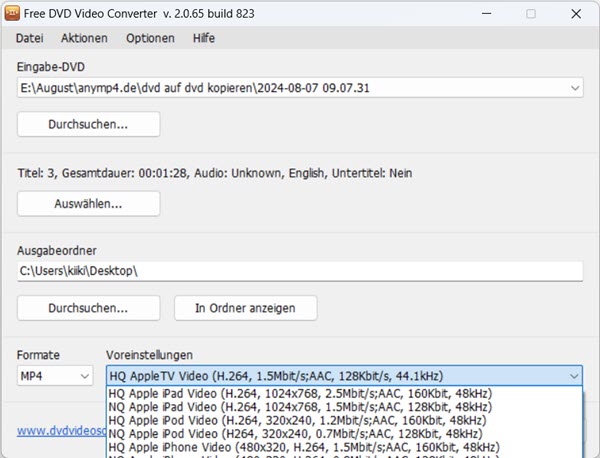Click the Ausgabeordner path field
This screenshot has height=458, width=600.
pyautogui.click(x=300, y=271)
